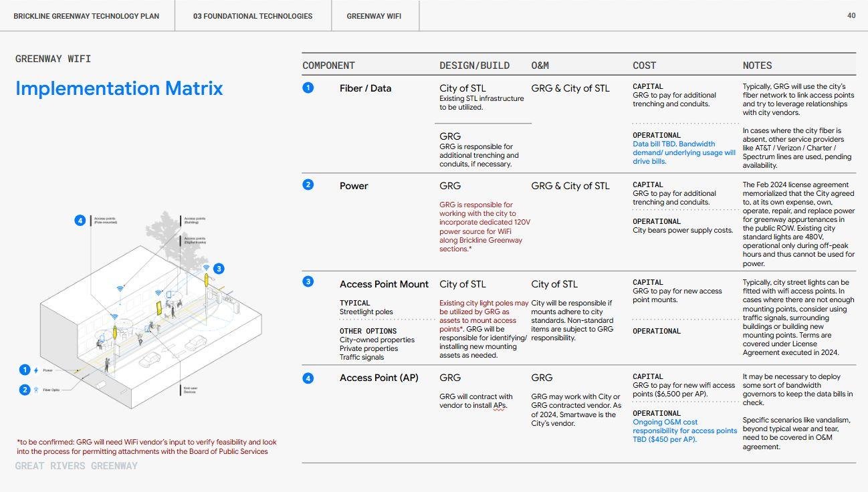Viewport: 868px width, 492px height.
Task: Select the 03 Foundational Technologies header tab
Action: click(x=253, y=16)
